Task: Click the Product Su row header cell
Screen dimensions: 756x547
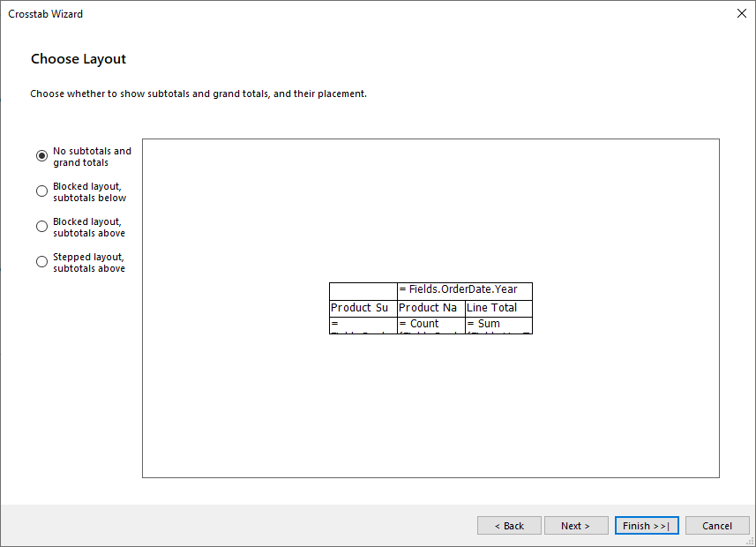Action: point(362,307)
